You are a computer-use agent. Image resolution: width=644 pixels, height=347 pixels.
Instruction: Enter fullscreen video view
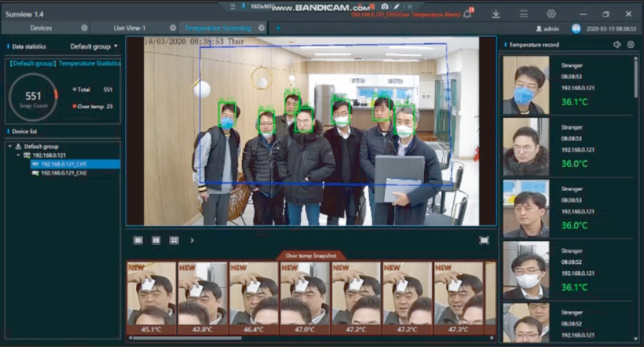coord(484,240)
